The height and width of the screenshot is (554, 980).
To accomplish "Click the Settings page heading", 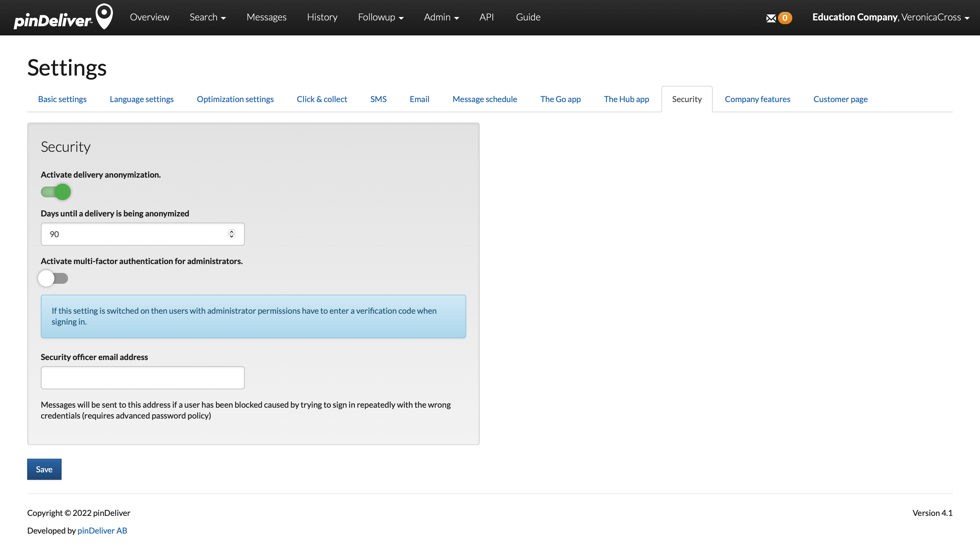I will pos(67,68).
